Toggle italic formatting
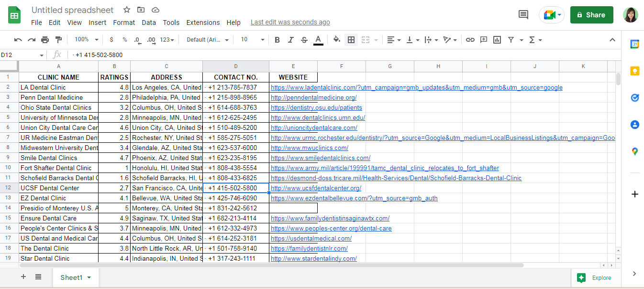This screenshot has width=644, height=289. click(290, 40)
